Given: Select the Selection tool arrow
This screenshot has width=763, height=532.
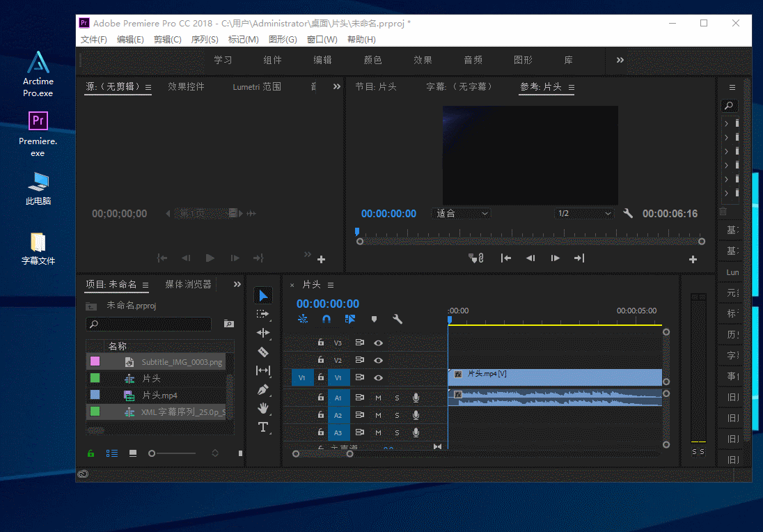Looking at the screenshot, I should tap(263, 295).
